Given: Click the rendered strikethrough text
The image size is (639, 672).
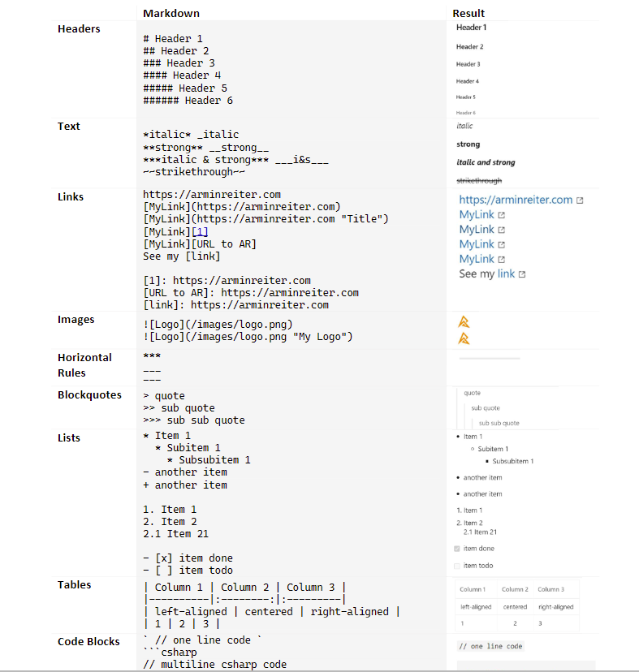Looking at the screenshot, I should [x=479, y=181].
